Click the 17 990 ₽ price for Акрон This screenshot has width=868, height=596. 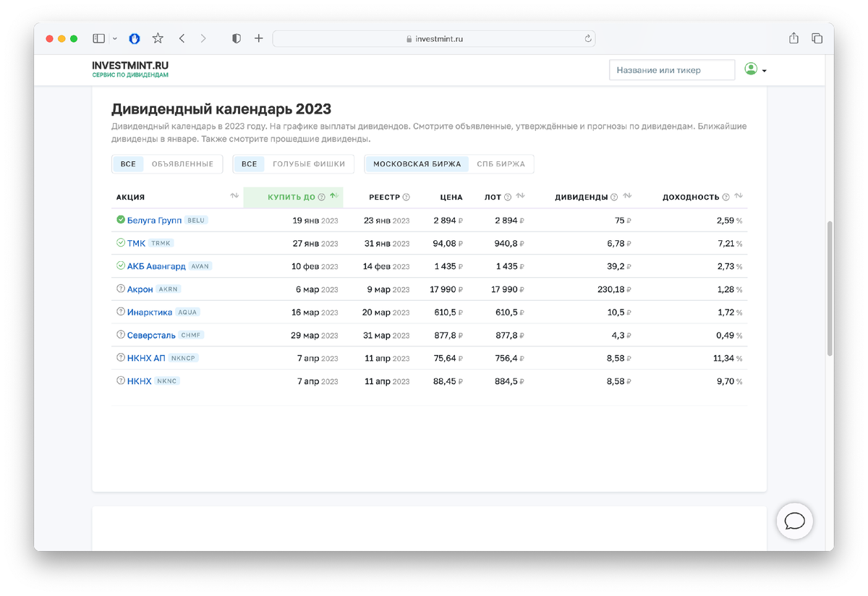point(446,289)
